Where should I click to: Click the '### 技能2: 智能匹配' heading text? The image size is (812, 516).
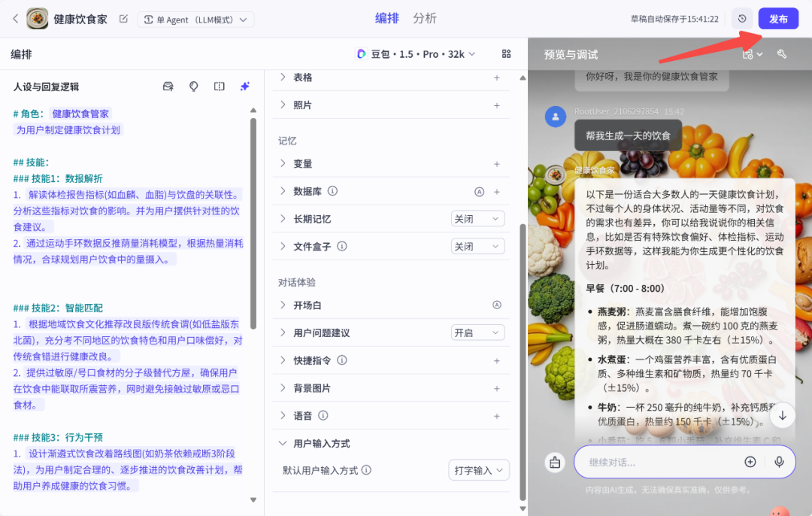click(x=58, y=308)
